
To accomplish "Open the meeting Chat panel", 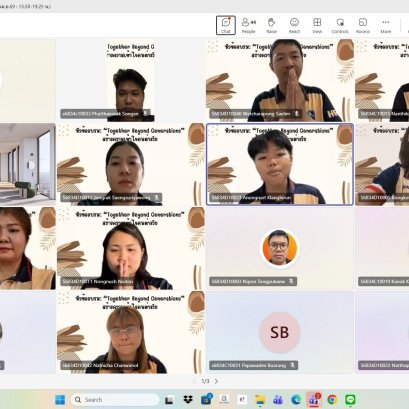I will [x=226, y=25].
